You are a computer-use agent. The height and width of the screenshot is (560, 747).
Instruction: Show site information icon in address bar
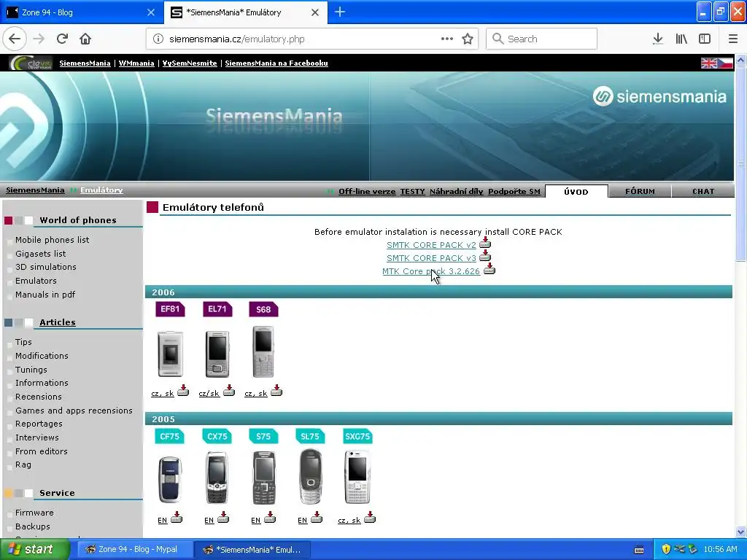click(x=158, y=39)
